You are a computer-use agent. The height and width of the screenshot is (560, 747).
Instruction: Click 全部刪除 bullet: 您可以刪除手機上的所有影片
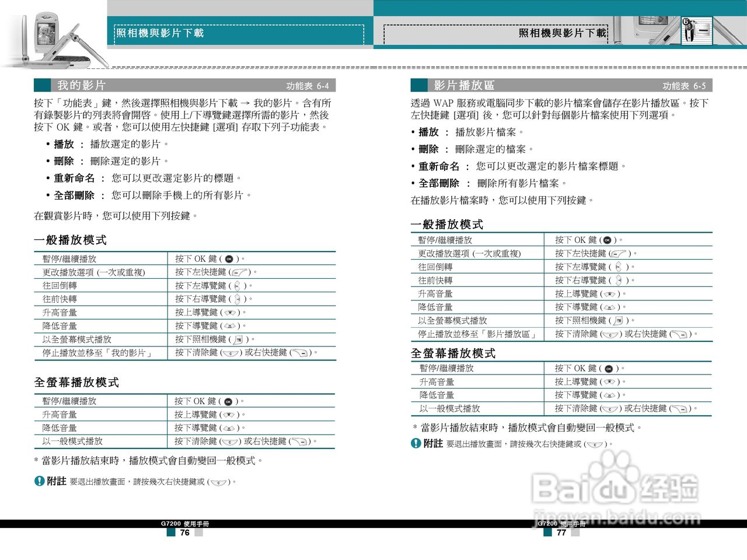coord(148,195)
